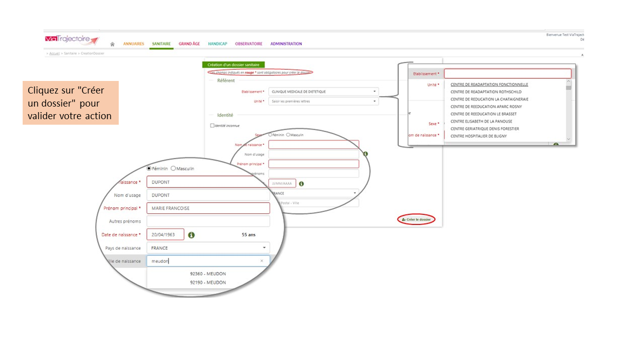
Task: Pick '92360 - MEUDON' from the suggestions
Action: 208,274
